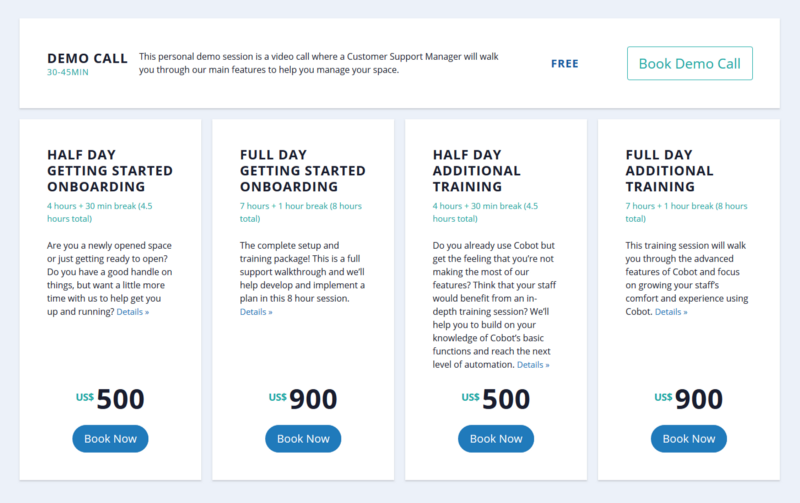Book the Half Day Getting Started Onboarding
The image size is (800, 503).
(110, 439)
